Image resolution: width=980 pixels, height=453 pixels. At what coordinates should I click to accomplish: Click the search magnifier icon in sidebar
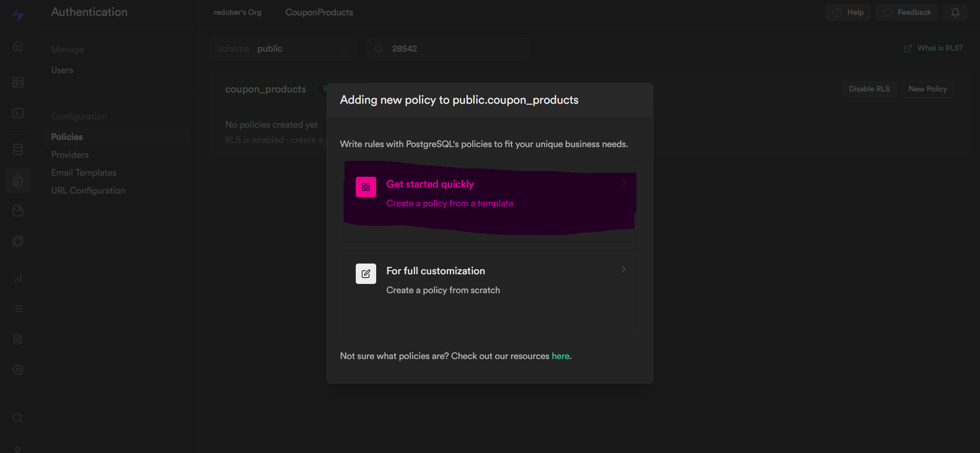coord(18,418)
